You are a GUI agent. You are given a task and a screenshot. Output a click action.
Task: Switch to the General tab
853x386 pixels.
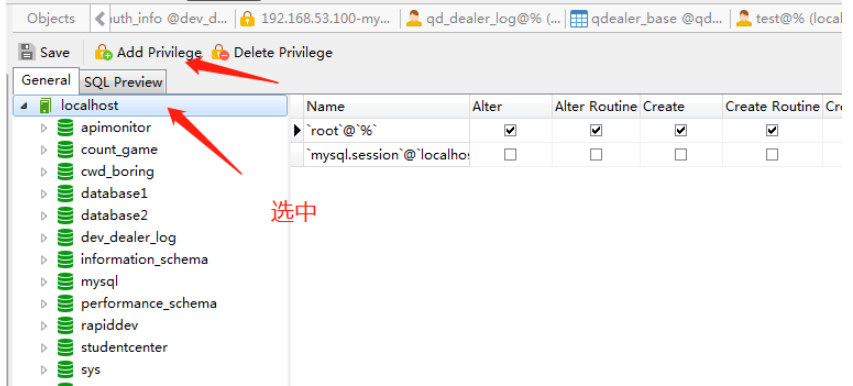tap(46, 80)
